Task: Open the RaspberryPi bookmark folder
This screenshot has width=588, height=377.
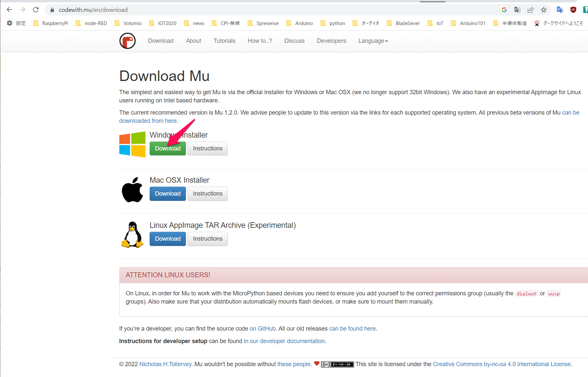Action: (51, 23)
